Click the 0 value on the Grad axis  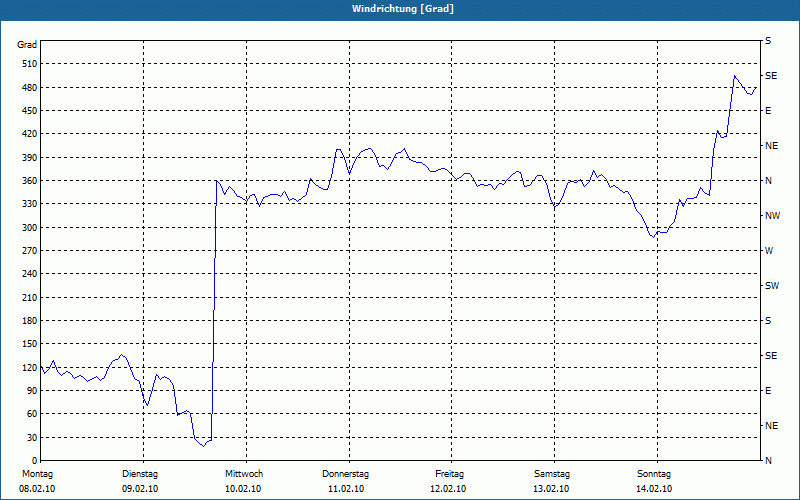[34, 461]
